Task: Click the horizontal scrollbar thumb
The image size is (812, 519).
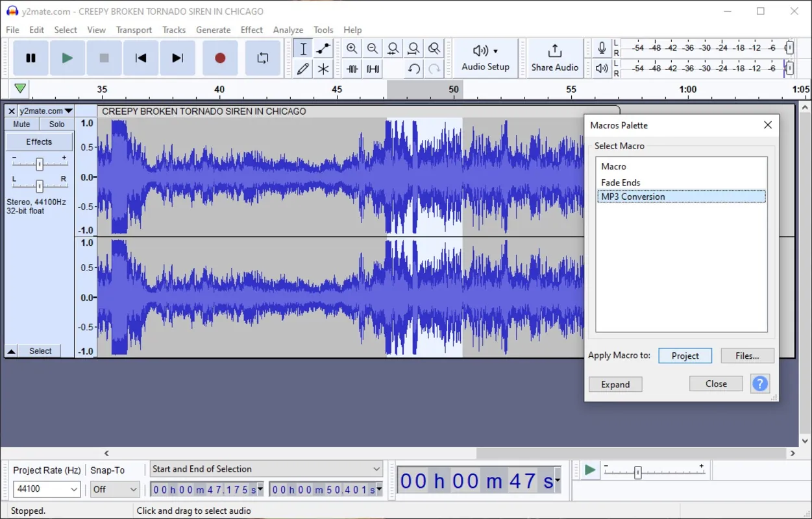Action: pyautogui.click(x=632, y=453)
